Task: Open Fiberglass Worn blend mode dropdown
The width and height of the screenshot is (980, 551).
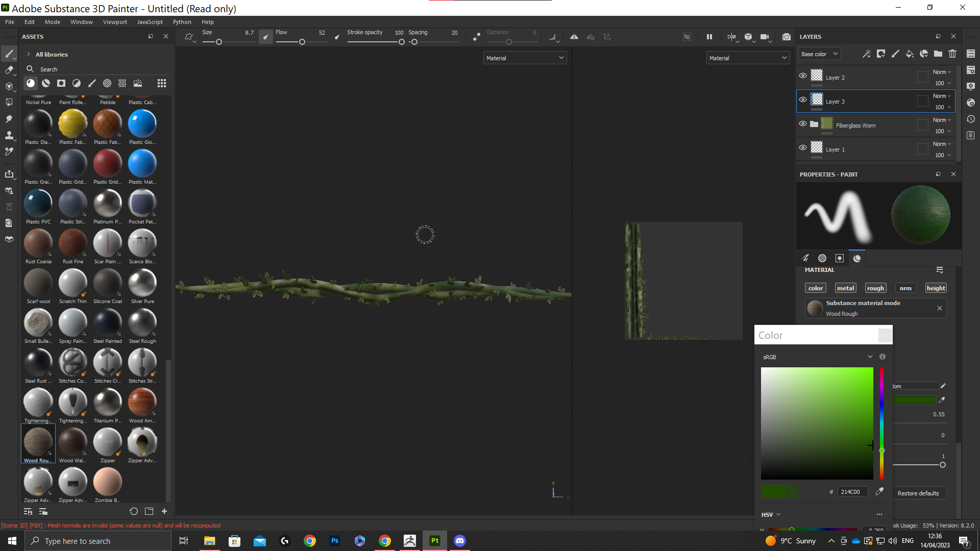Action: [x=942, y=120]
